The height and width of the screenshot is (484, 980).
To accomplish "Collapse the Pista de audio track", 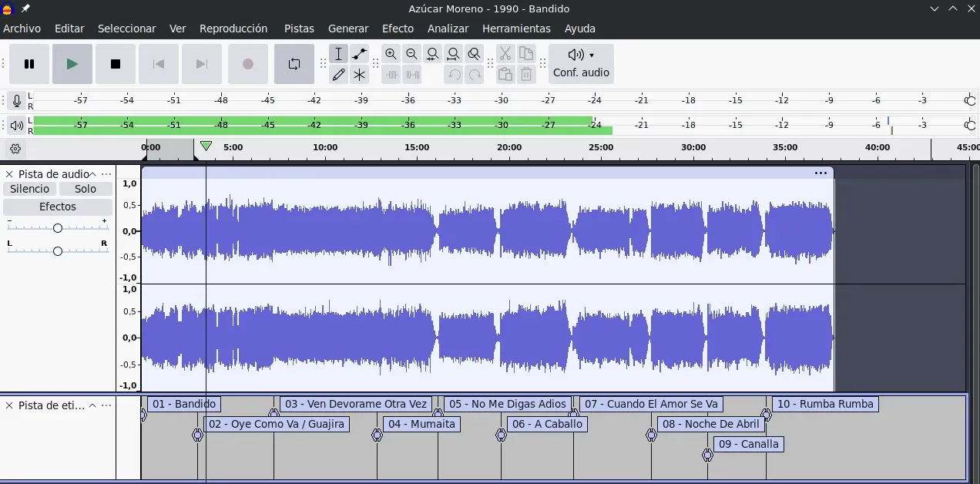I will (92, 175).
